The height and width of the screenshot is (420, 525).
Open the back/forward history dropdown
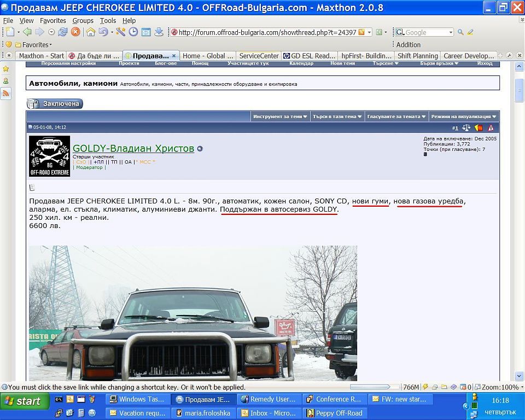(51, 32)
